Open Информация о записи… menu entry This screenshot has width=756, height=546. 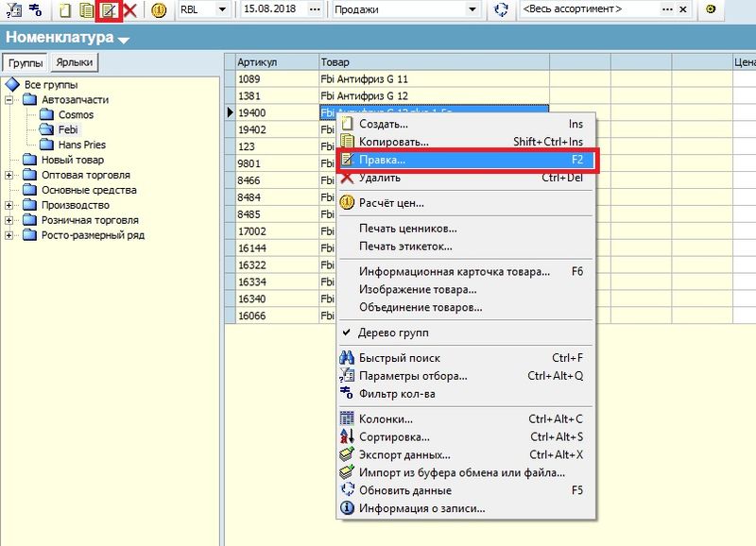pyautogui.click(x=466, y=508)
